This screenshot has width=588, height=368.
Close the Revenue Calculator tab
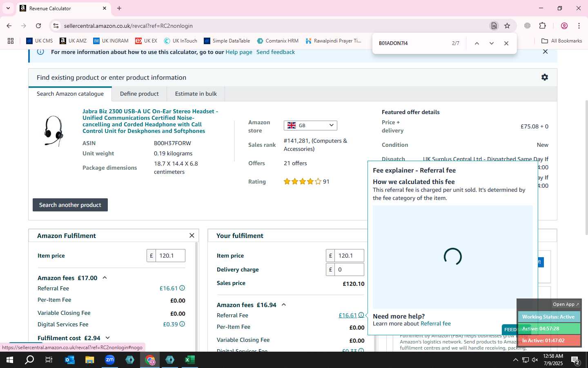[105, 8]
